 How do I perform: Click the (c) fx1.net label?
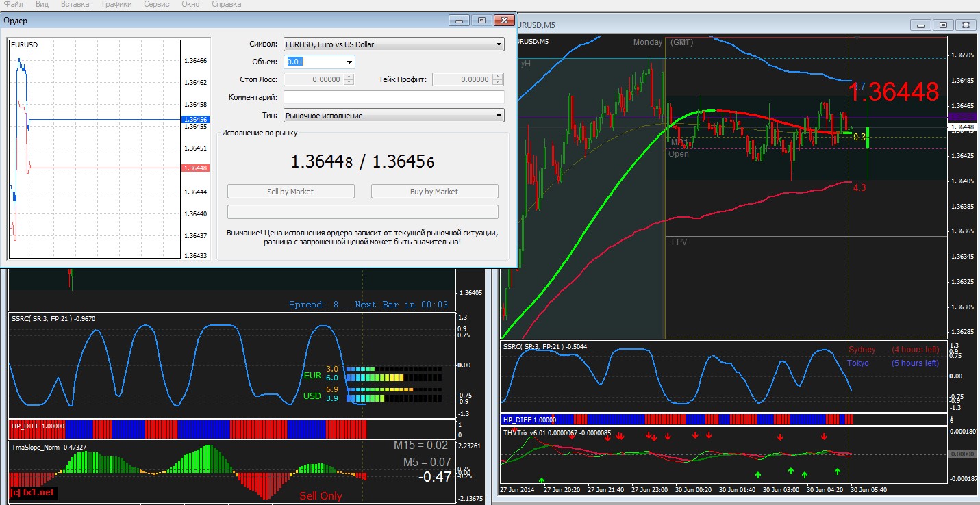tap(33, 492)
